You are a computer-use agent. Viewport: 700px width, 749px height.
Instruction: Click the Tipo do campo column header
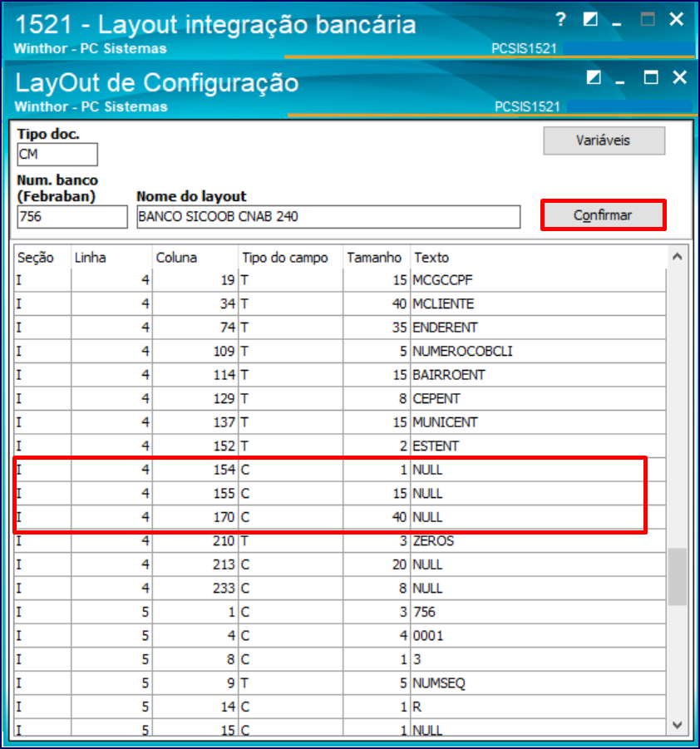(x=290, y=258)
